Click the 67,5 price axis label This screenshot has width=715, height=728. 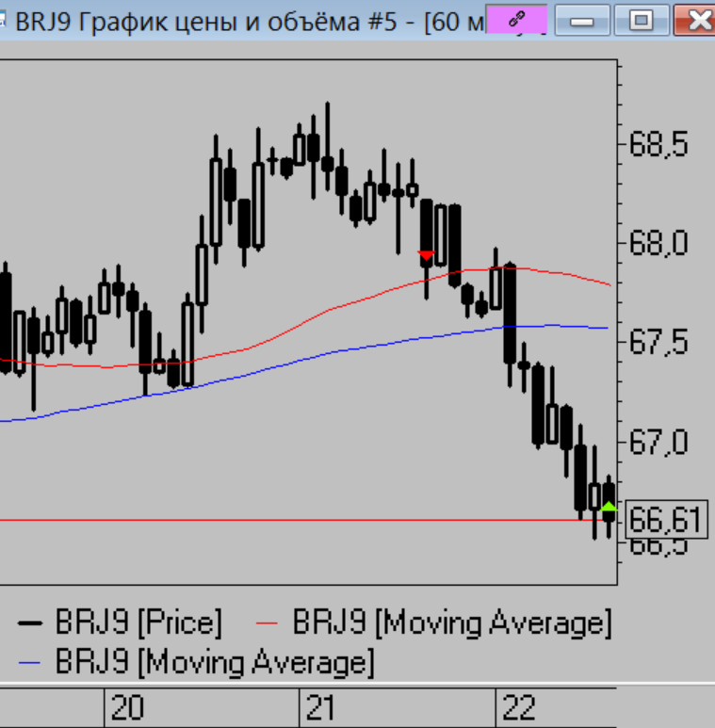click(x=658, y=342)
